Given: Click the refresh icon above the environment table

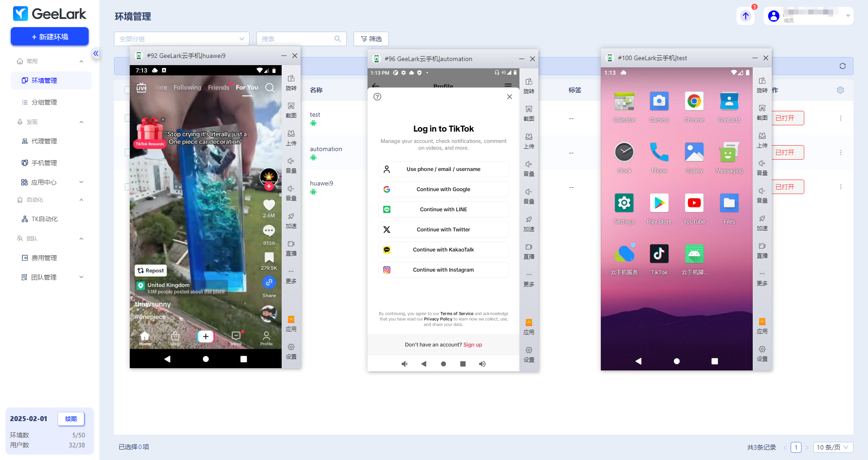Looking at the screenshot, I should (x=843, y=66).
